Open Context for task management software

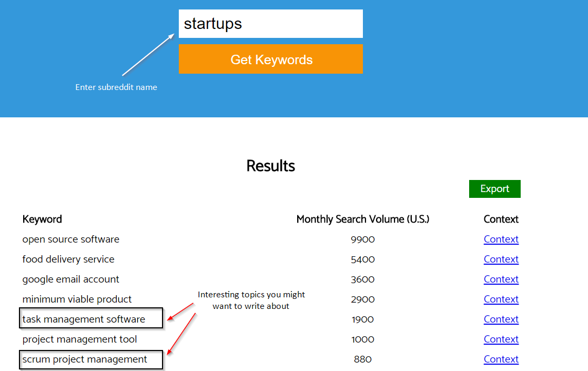500,319
